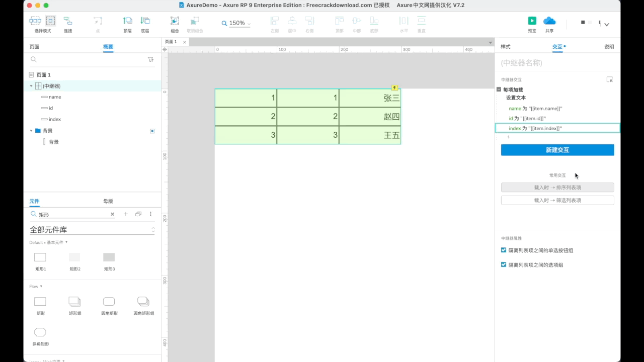Collapse the (中继器) tree node
Viewport: 644px width, 362px height.
coord(31,86)
